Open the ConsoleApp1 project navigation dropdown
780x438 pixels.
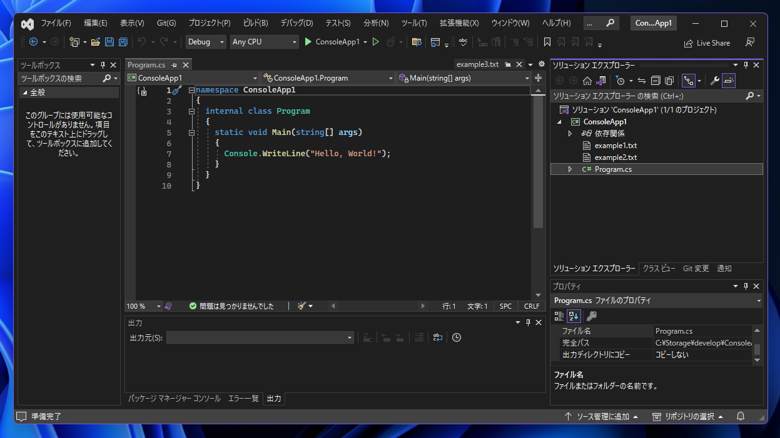193,78
